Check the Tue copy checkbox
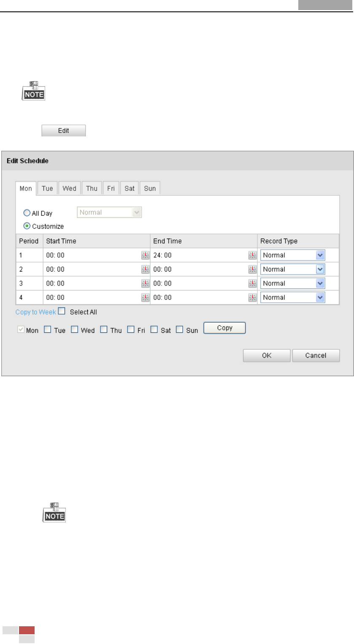354x644 pixels. [x=48, y=330]
